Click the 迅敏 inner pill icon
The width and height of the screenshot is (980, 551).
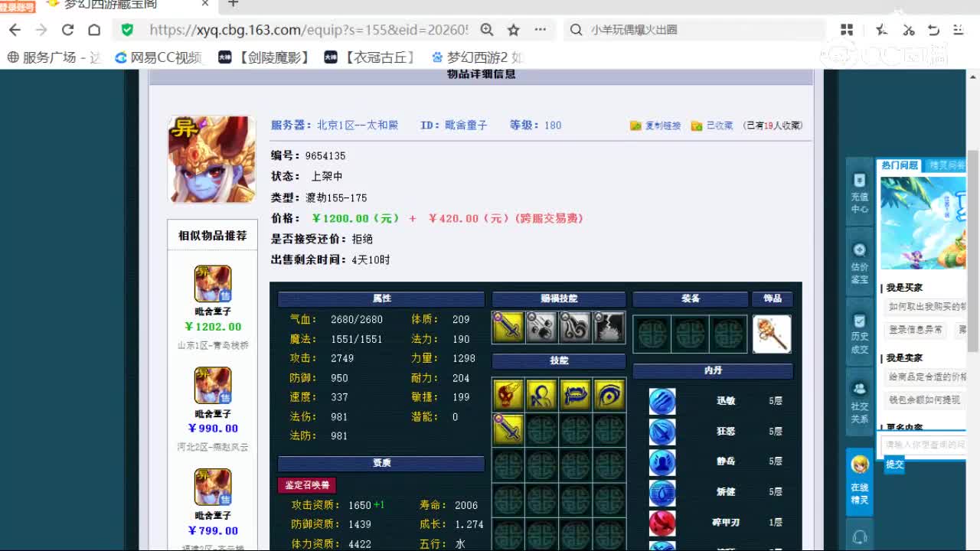(662, 401)
